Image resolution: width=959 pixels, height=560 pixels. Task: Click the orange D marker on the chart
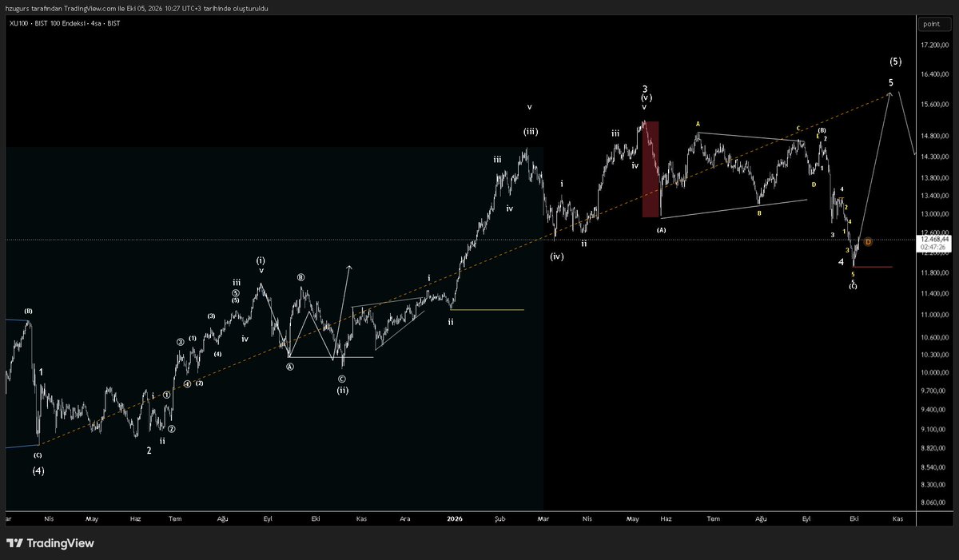click(x=868, y=241)
